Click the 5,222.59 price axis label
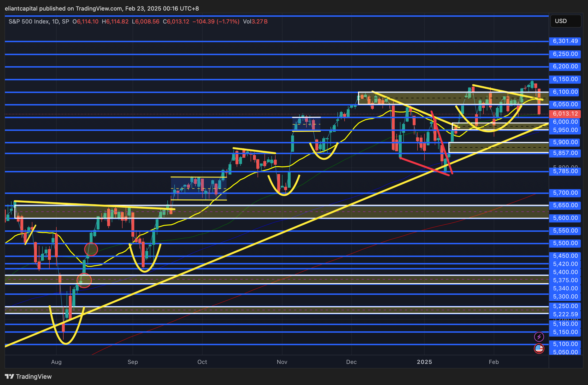This screenshot has height=385, width=588. [565, 314]
